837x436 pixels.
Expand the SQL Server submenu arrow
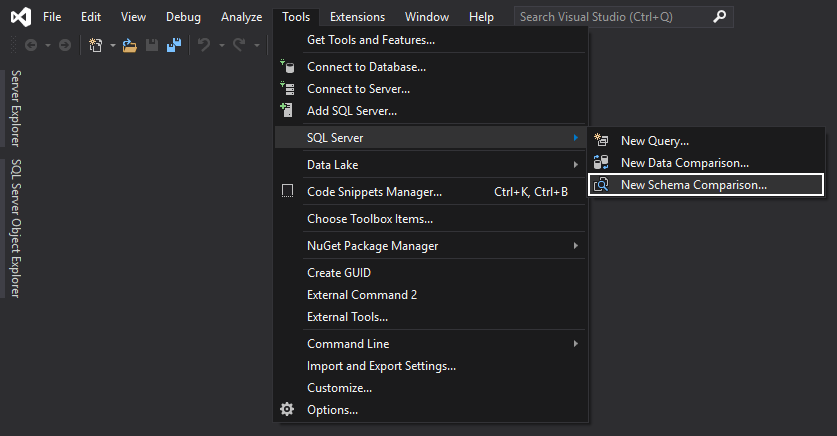pyautogui.click(x=575, y=138)
